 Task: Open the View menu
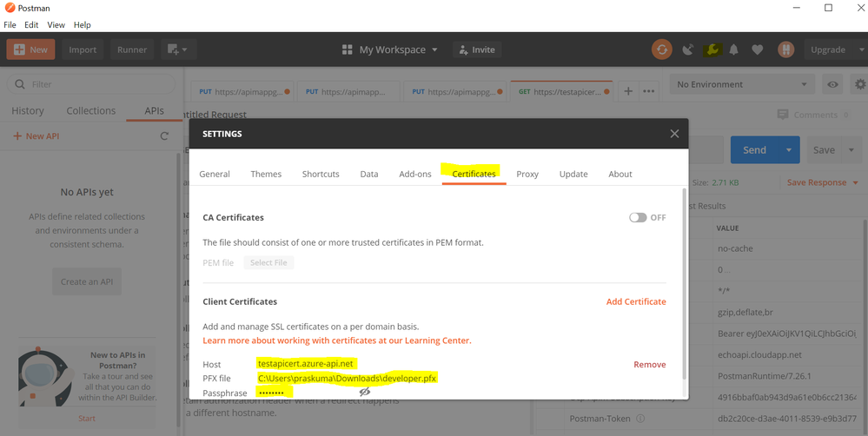point(56,25)
